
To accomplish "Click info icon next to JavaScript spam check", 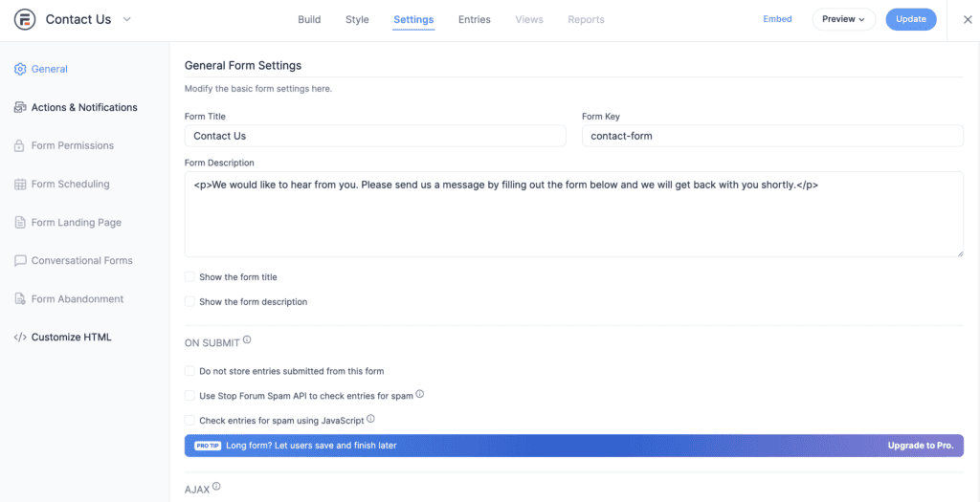I will 370,419.
